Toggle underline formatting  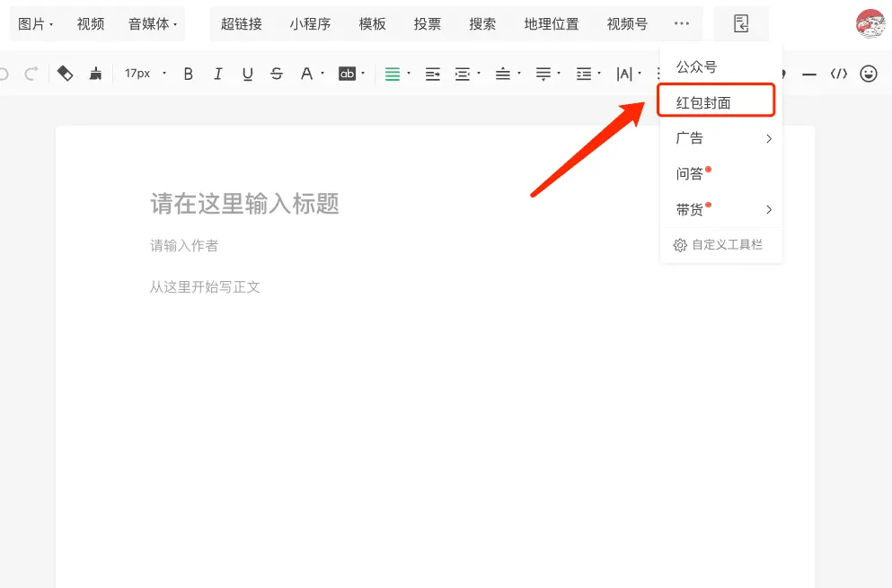point(247,74)
